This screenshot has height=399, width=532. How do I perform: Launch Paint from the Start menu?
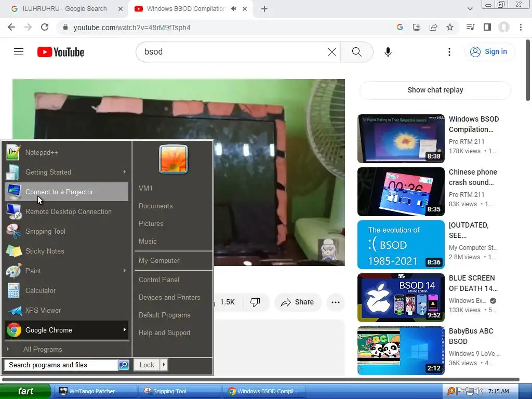click(66, 271)
